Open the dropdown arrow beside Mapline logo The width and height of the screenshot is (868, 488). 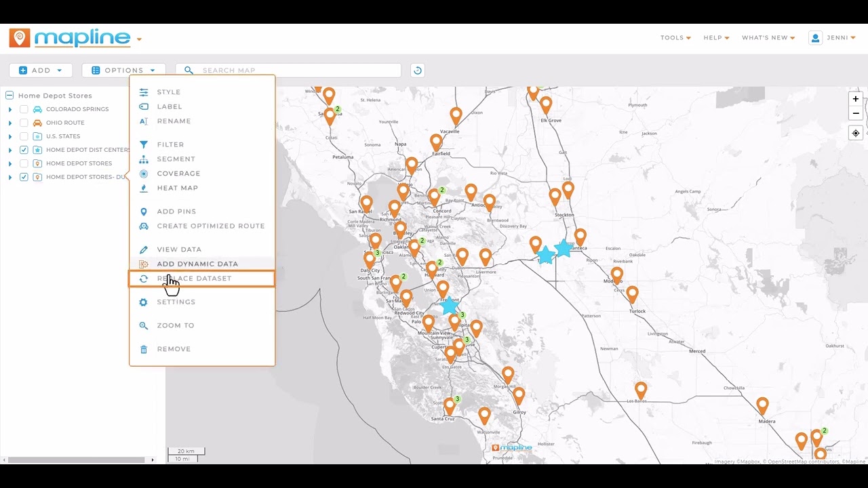tap(139, 39)
